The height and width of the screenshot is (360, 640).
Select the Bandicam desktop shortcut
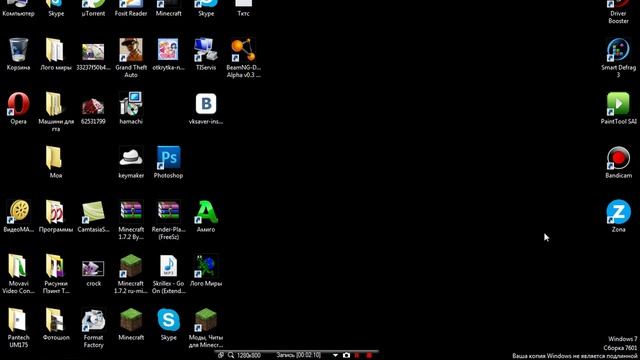coord(618,158)
